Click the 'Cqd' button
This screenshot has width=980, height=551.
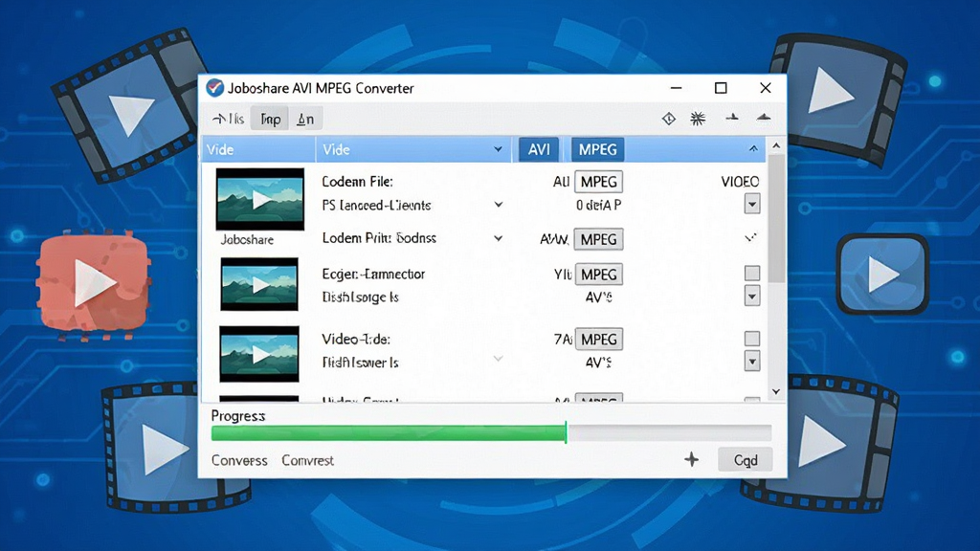coord(745,460)
